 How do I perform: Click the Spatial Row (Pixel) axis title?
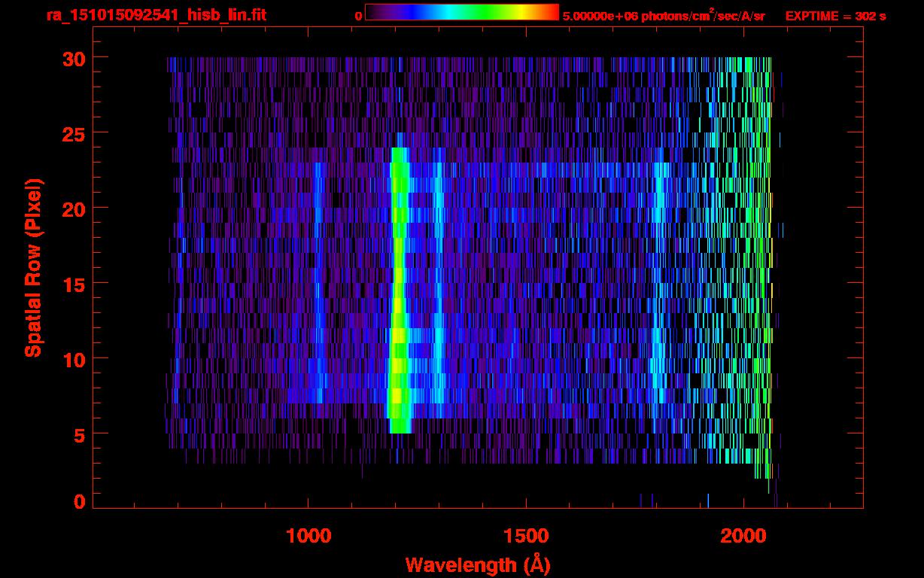[x=33, y=267]
